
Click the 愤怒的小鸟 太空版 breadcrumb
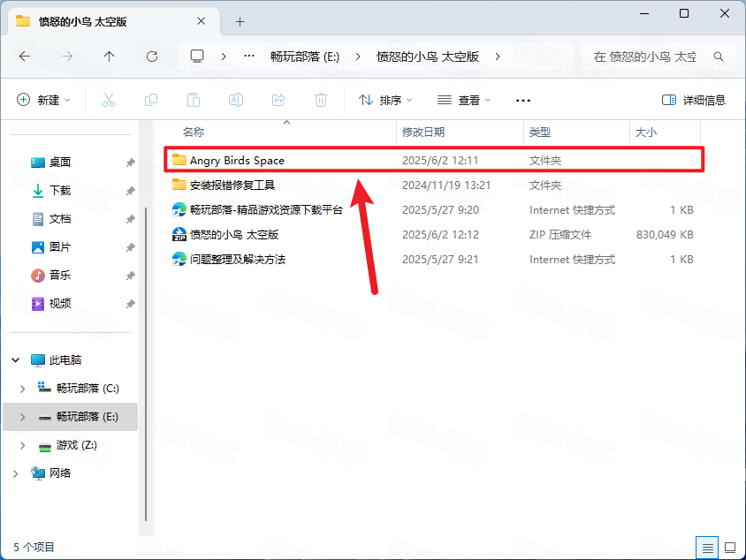point(428,57)
